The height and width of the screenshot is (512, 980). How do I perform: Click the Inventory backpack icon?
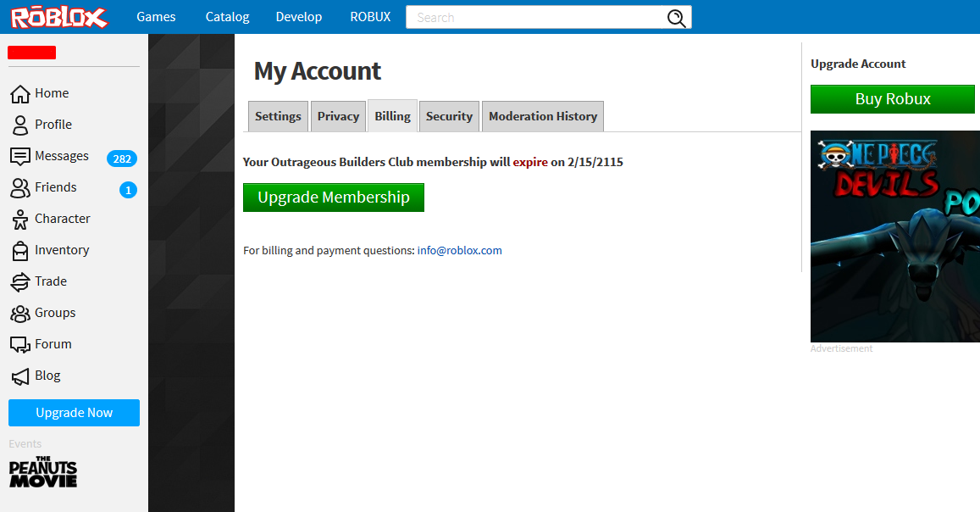tap(20, 251)
